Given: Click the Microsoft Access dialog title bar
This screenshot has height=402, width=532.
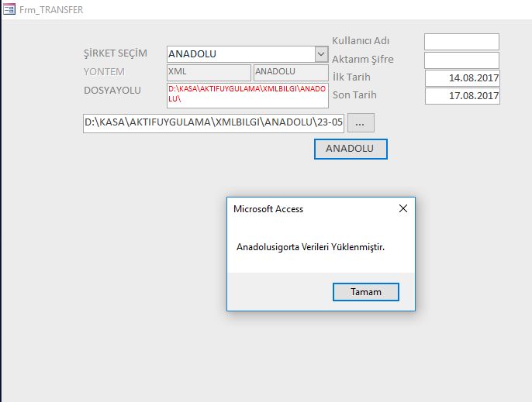Looking at the screenshot, I should click(x=310, y=209).
